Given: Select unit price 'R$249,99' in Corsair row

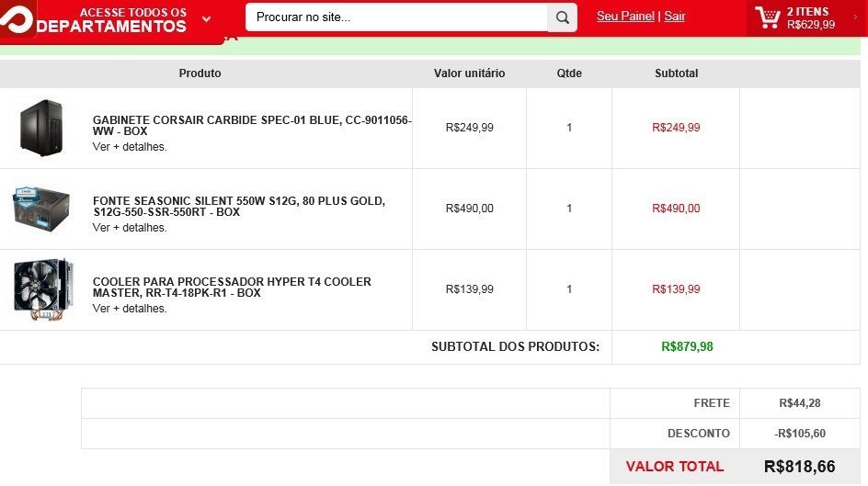Looking at the screenshot, I should click(470, 128).
